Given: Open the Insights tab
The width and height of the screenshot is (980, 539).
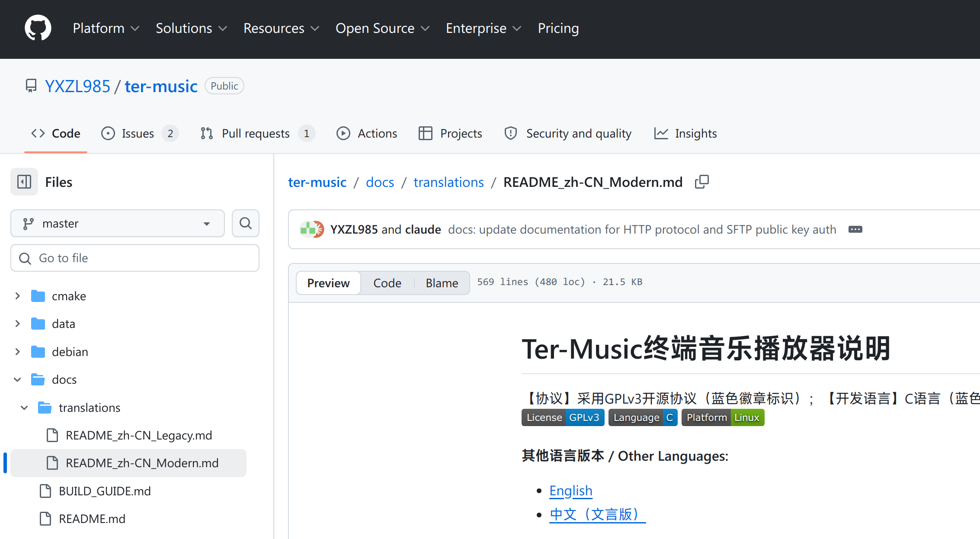Looking at the screenshot, I should point(685,133).
